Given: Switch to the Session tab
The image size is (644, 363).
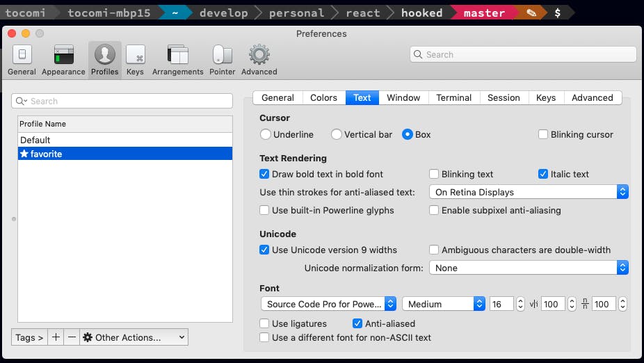Looking at the screenshot, I should click(x=504, y=98).
